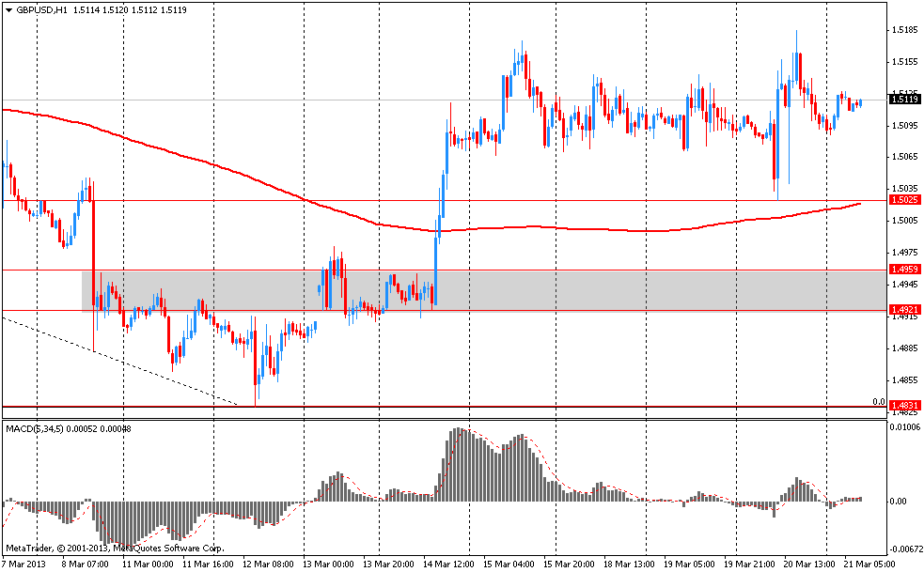Click the 15 Mar 04:00 time label
This screenshot has height=572, width=924.
pyautogui.click(x=509, y=564)
